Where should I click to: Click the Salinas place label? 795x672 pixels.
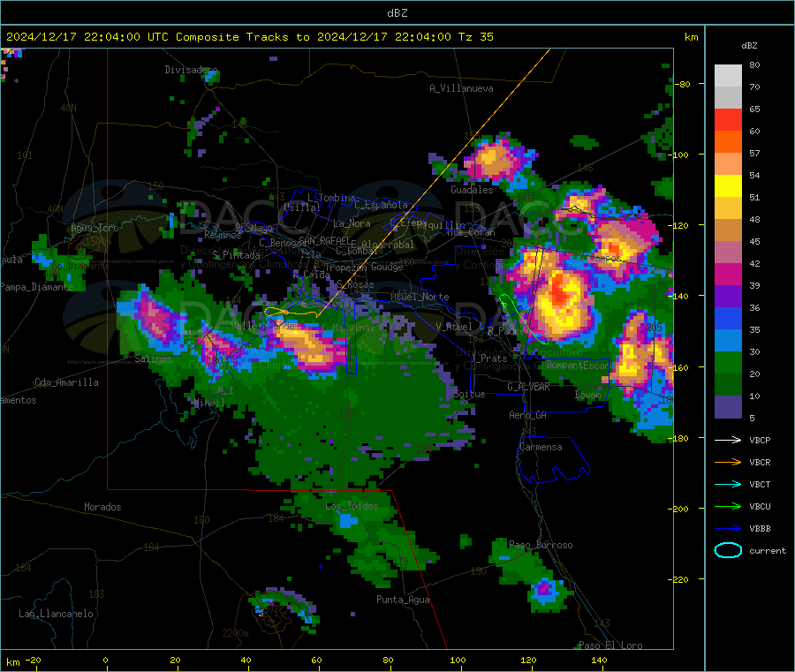[x=153, y=359]
